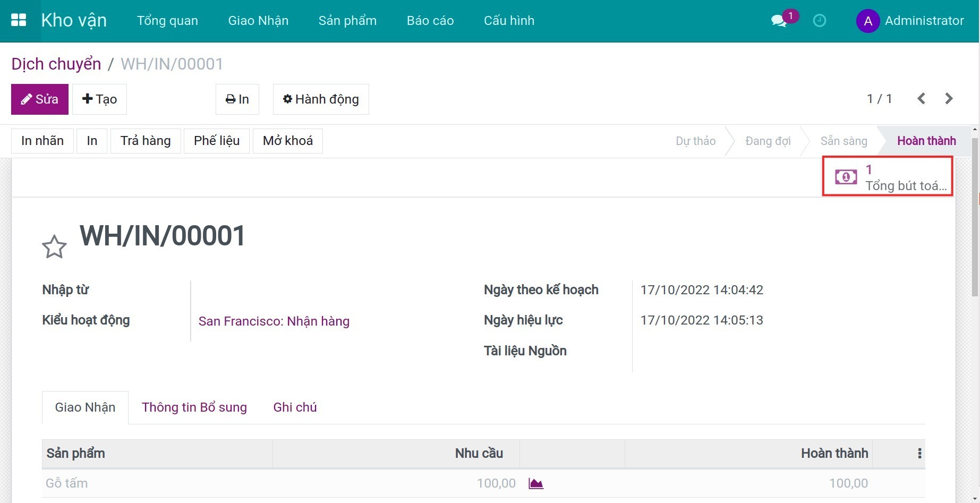Open the In print dropdown
The height and width of the screenshot is (503, 980).
(x=237, y=99)
